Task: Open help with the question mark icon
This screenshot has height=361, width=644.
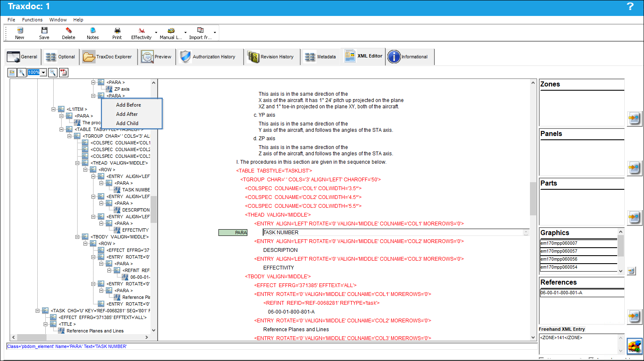Action: click(630, 6)
